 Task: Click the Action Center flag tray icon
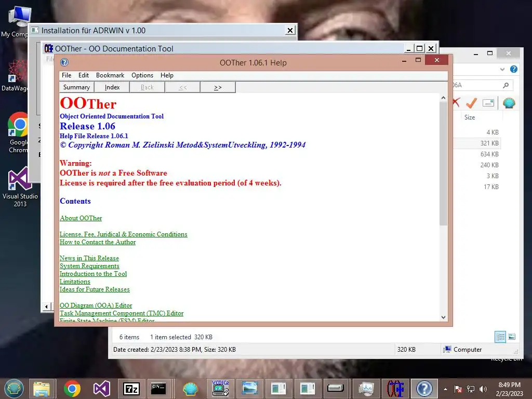(x=458, y=389)
